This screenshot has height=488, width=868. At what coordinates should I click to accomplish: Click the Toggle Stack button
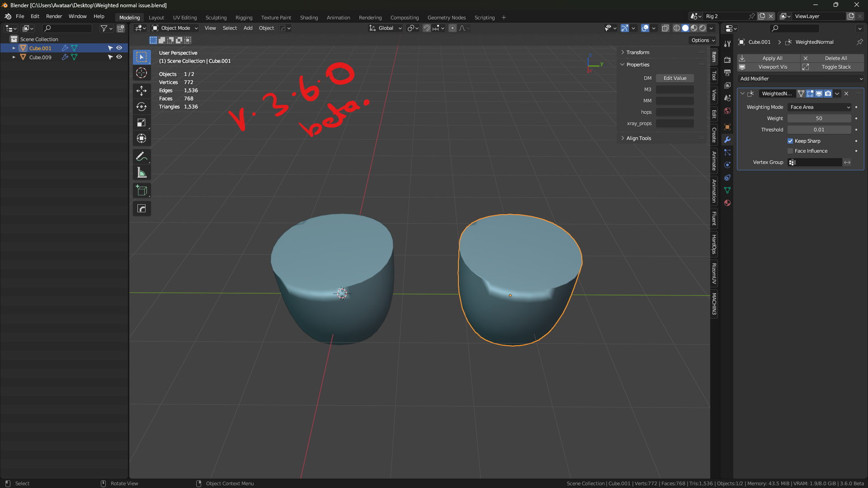832,67
